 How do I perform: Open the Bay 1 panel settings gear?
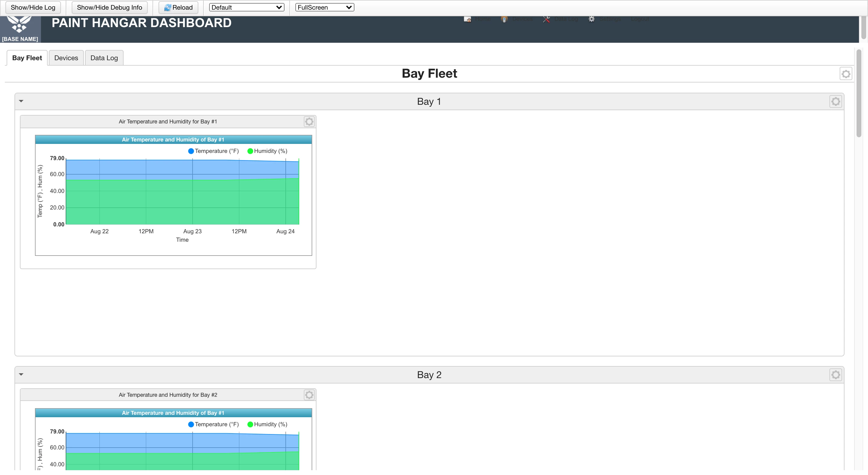835,102
